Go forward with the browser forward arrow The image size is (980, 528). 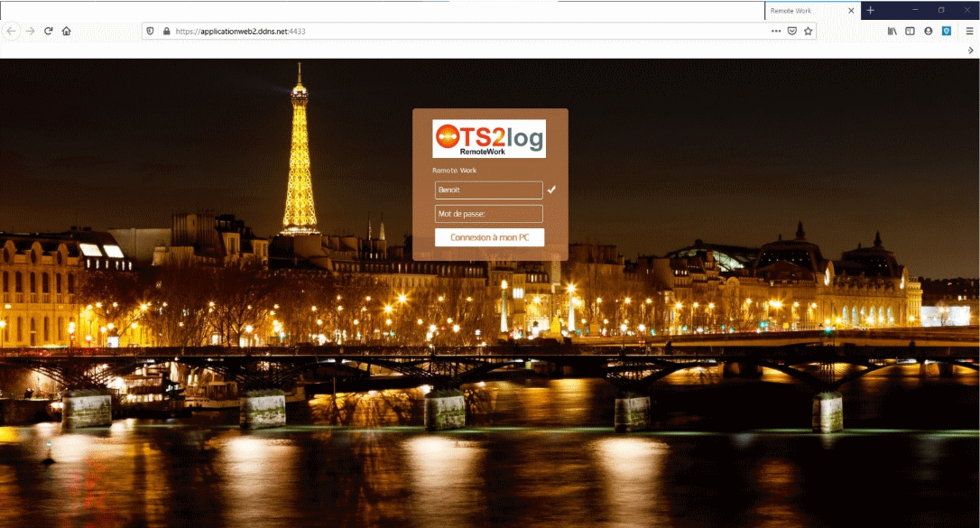[30, 31]
